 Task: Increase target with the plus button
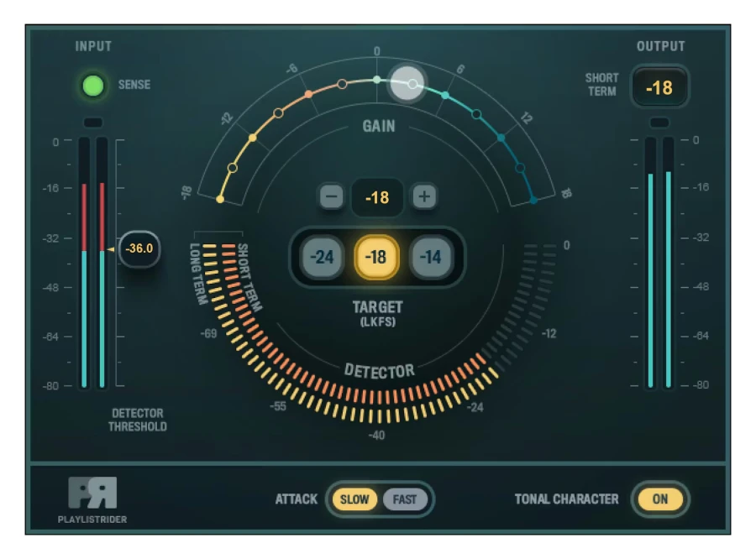[424, 196]
